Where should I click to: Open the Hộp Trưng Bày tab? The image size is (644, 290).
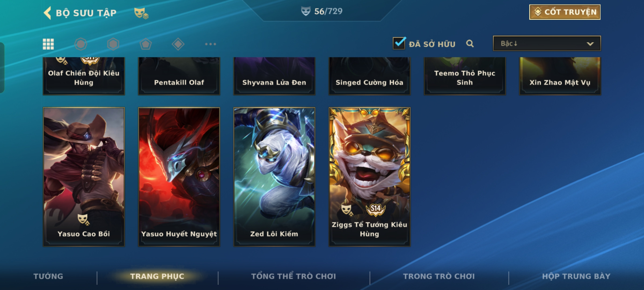(576, 276)
